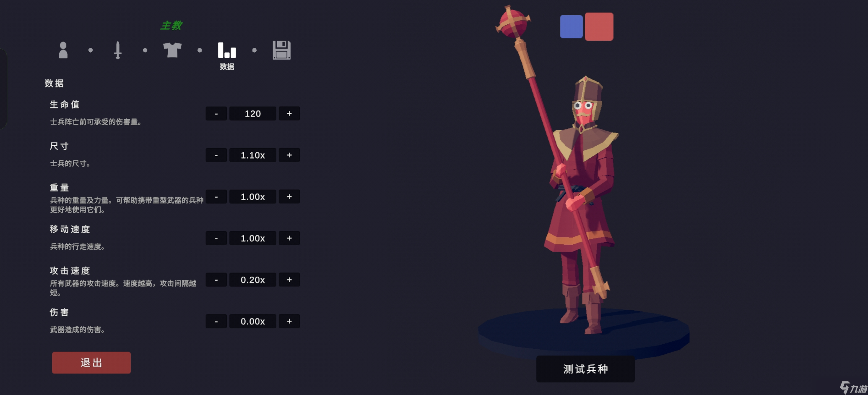Screen dimensions: 868x395
Task: Increase 伤害 damage with plus
Action: tap(289, 321)
